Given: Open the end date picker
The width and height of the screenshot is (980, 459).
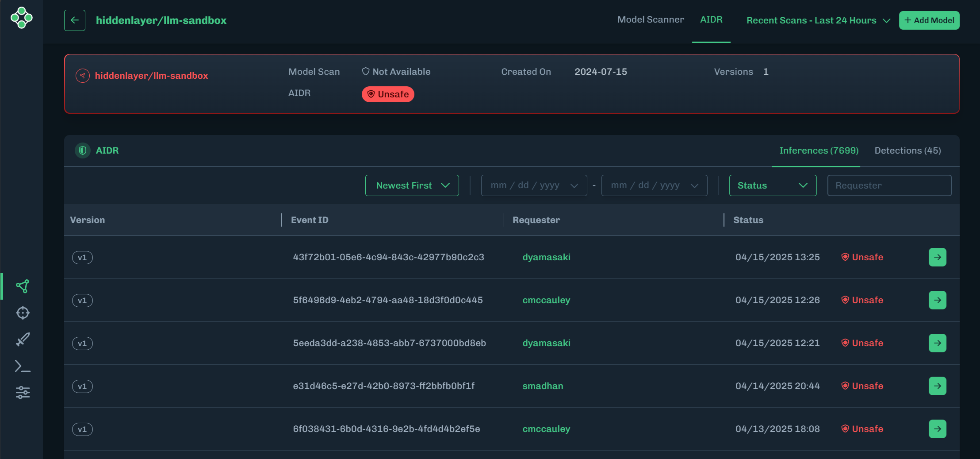Looking at the screenshot, I should 654,185.
